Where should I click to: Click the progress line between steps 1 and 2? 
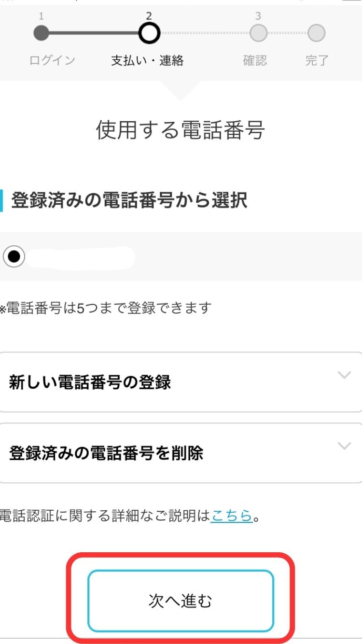coord(95,33)
